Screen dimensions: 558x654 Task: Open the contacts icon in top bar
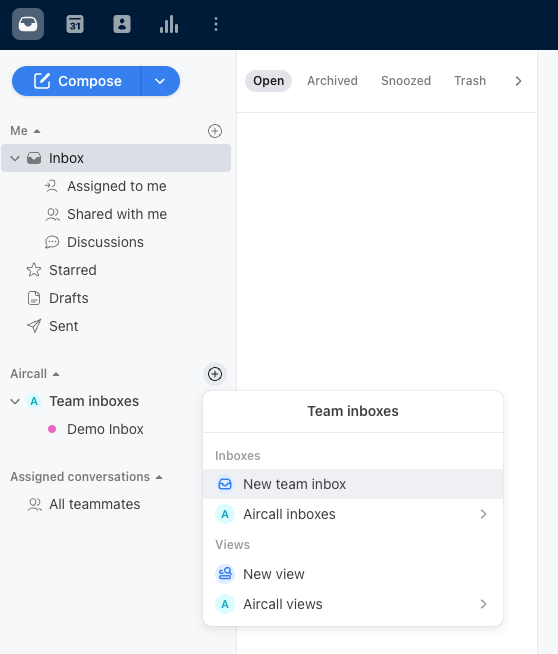pos(122,24)
